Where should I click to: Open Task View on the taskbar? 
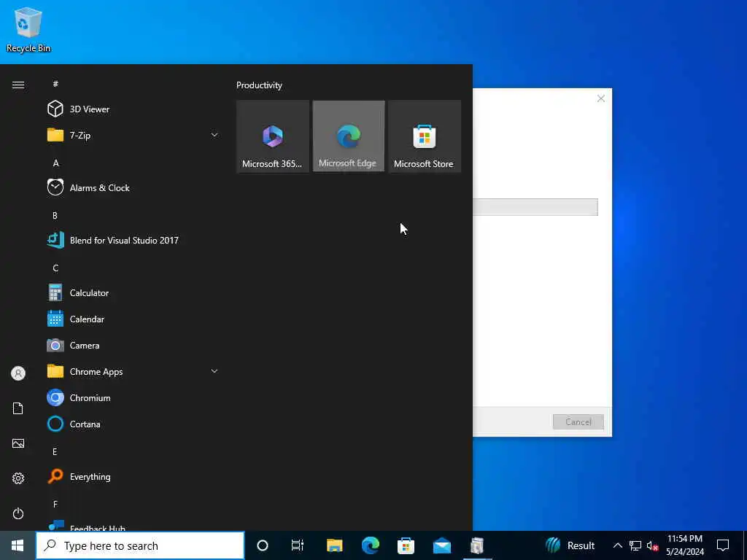298,545
